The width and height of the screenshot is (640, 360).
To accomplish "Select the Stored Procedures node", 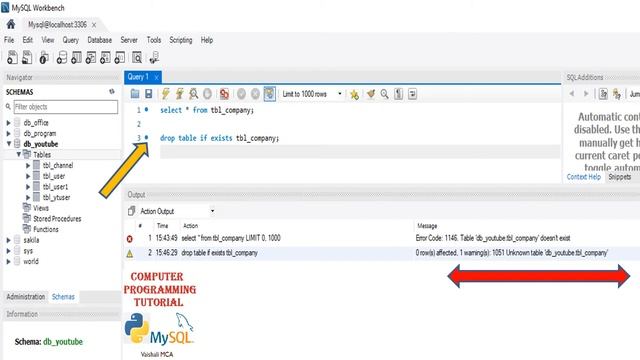I will coord(57,218).
